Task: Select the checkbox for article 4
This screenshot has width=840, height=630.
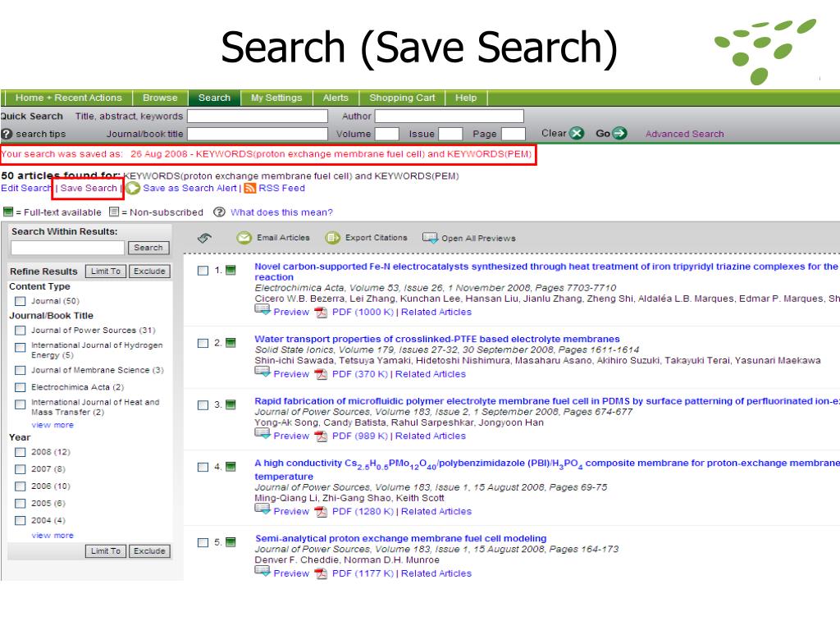Action: click(x=203, y=467)
